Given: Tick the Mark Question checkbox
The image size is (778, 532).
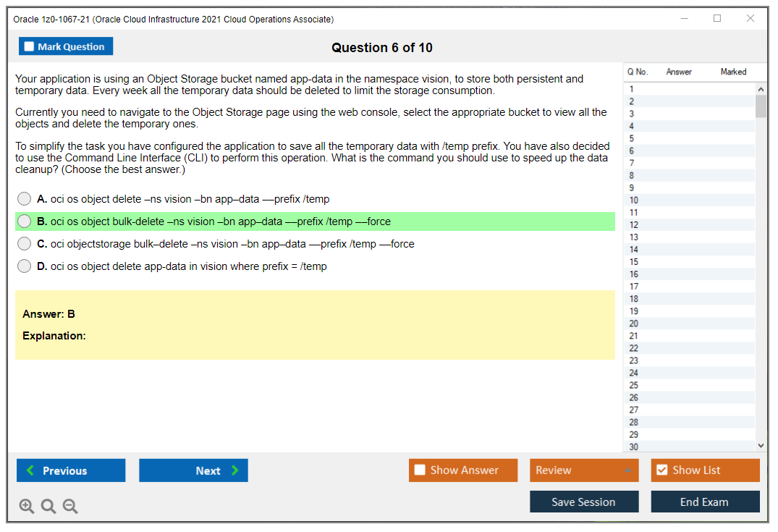Looking at the screenshot, I should click(x=30, y=46).
